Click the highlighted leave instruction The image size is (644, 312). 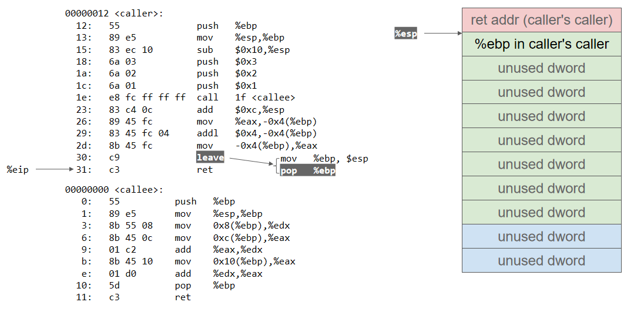[x=210, y=157]
